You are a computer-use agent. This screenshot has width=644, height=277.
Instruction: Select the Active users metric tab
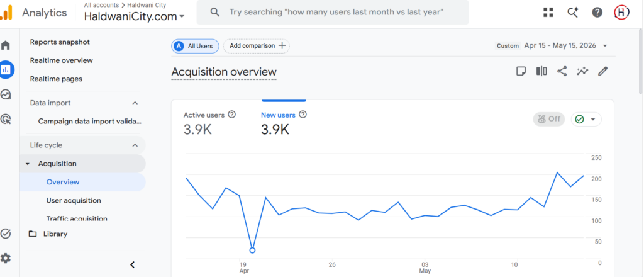pyautogui.click(x=210, y=123)
